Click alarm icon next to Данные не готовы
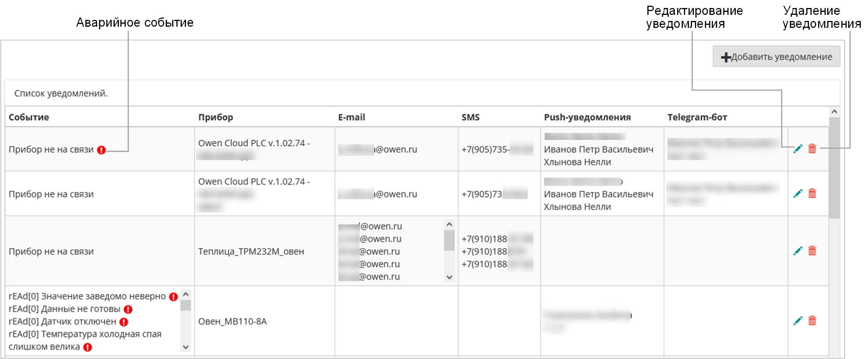The height and width of the screenshot is (359, 868). pos(128,309)
